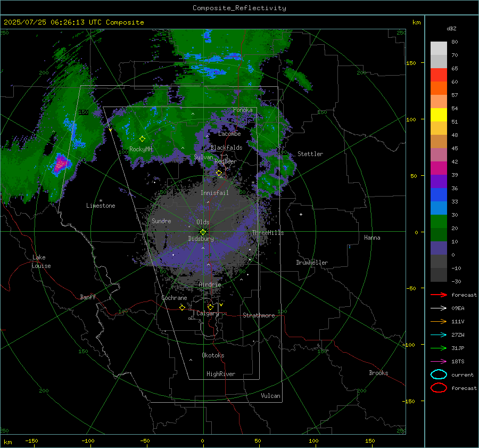Viewport: 479px width, 448px height.
Task: Select the ThreeHills label
Action: [x=268, y=233]
